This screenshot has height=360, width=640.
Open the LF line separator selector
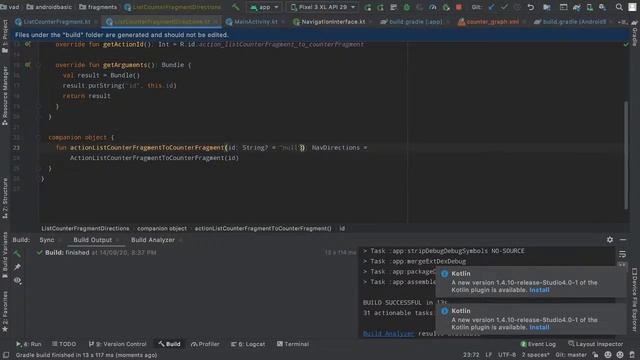pyautogui.click(x=489, y=355)
